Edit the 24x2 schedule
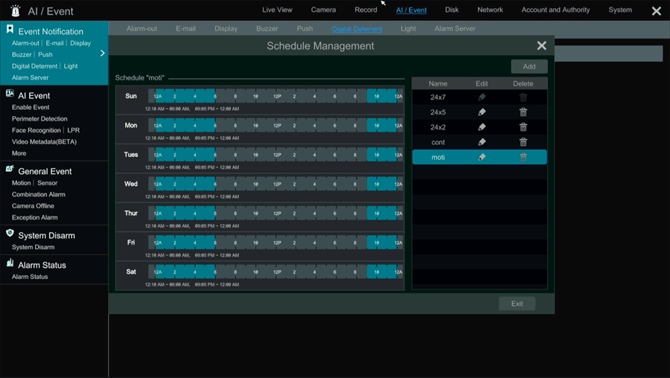670x378 pixels. (482, 127)
